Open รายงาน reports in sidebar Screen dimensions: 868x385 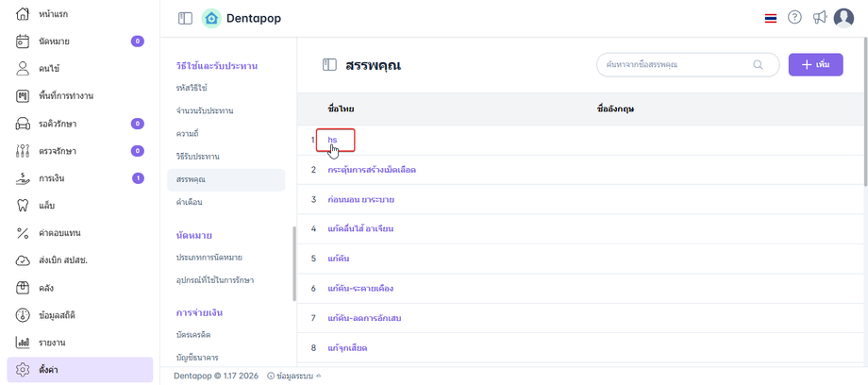52,342
